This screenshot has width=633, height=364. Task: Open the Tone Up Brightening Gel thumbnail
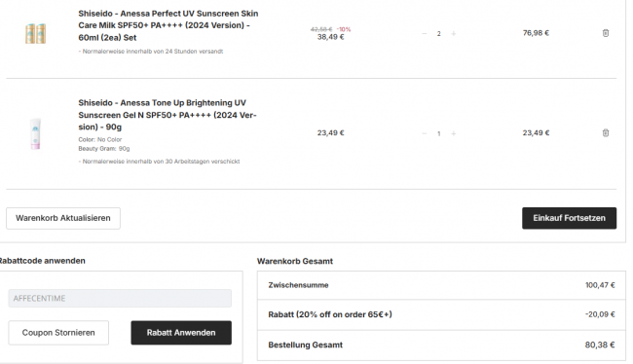[35, 134]
